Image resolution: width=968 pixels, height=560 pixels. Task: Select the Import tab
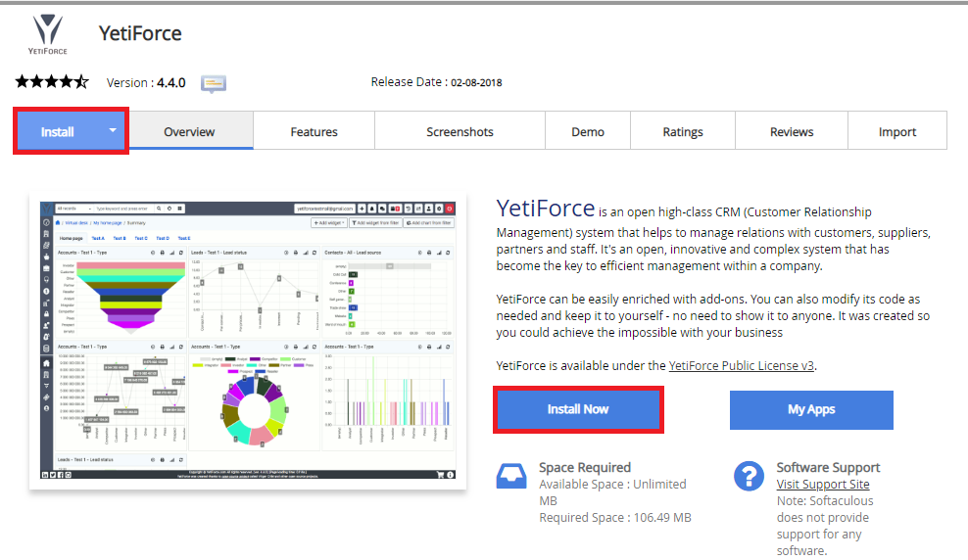click(x=896, y=131)
